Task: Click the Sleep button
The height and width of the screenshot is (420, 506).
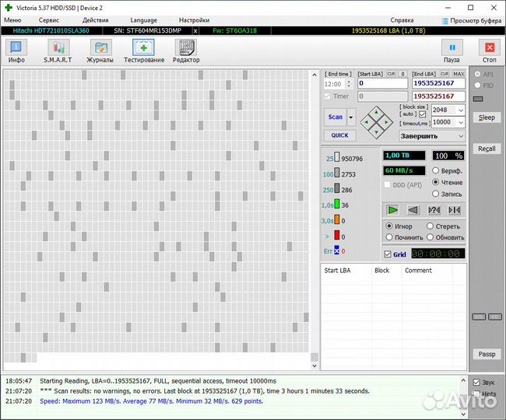Action: coord(487,117)
